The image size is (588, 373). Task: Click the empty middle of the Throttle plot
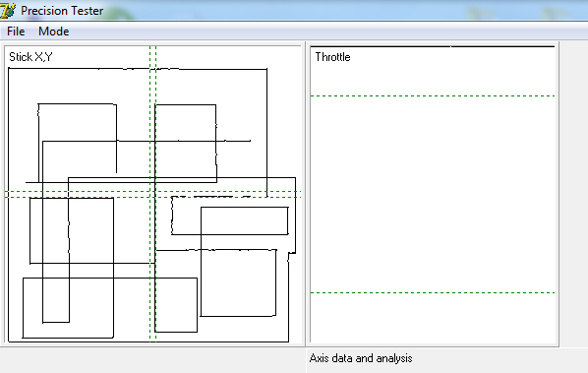pos(433,195)
